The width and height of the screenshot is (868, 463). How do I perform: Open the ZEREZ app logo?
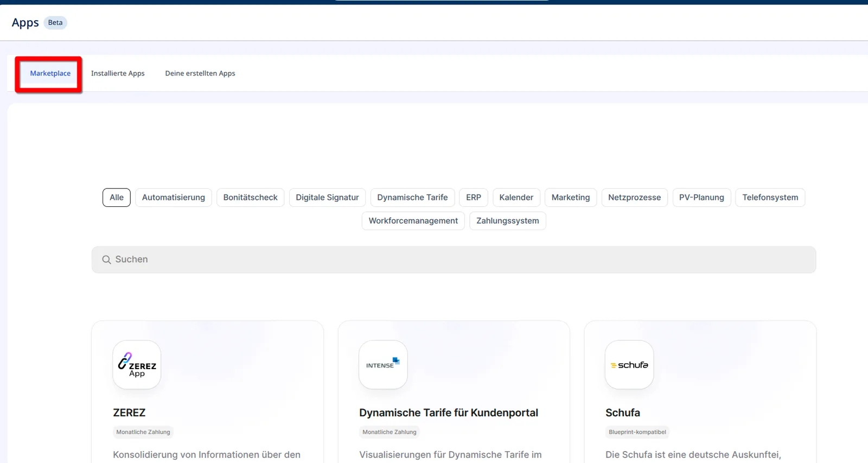pos(137,365)
